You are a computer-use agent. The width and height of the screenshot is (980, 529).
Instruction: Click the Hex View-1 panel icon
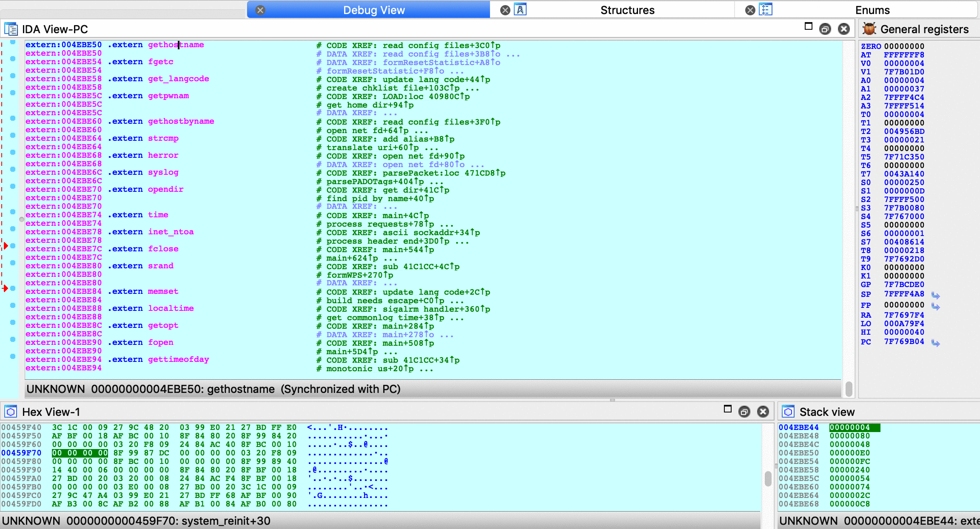11,412
